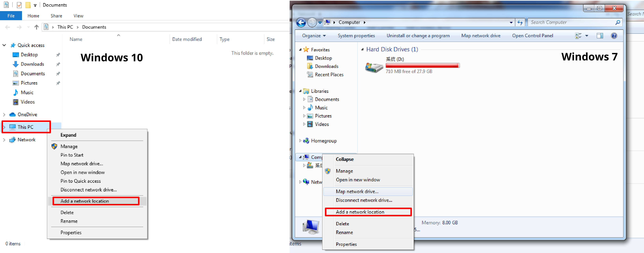Toggle the preview pane icon
644x253 pixels.
point(600,36)
